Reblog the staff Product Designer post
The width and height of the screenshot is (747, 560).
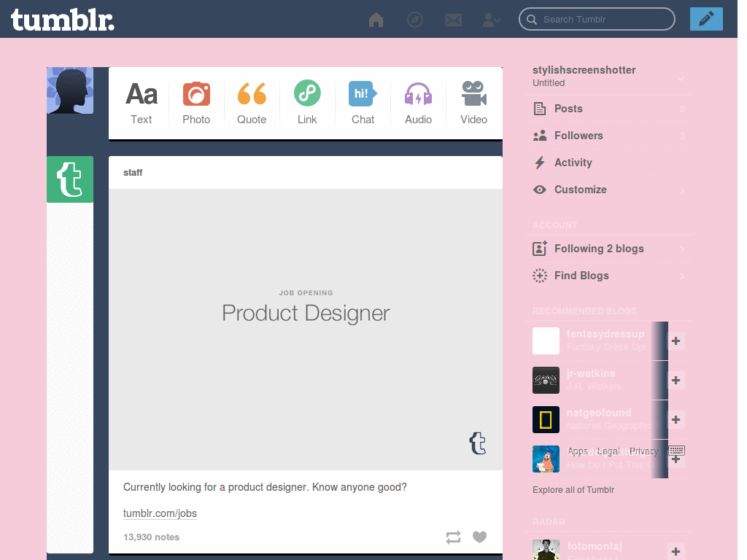tap(453, 537)
